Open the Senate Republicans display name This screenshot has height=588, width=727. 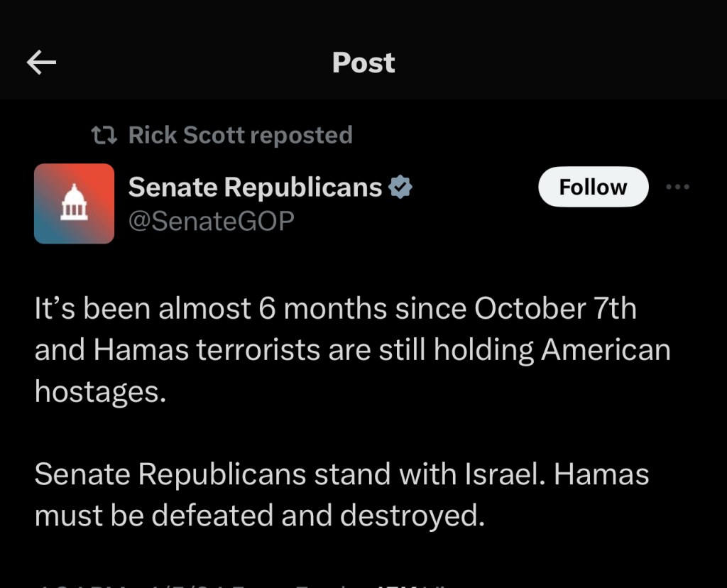255,187
